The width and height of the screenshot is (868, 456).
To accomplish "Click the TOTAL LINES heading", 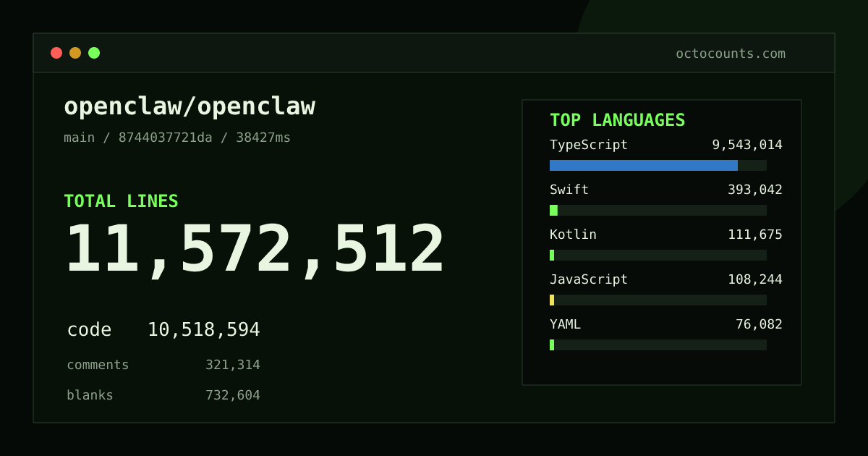I will (121, 201).
